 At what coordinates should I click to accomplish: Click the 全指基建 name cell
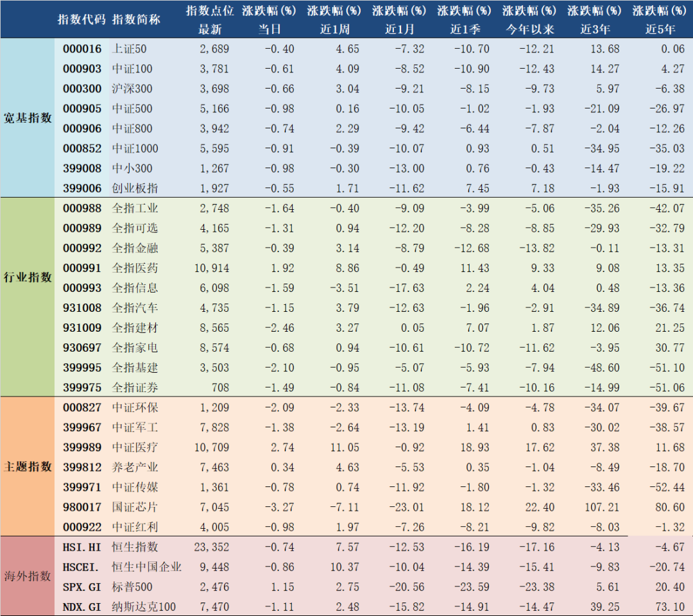tap(135, 368)
